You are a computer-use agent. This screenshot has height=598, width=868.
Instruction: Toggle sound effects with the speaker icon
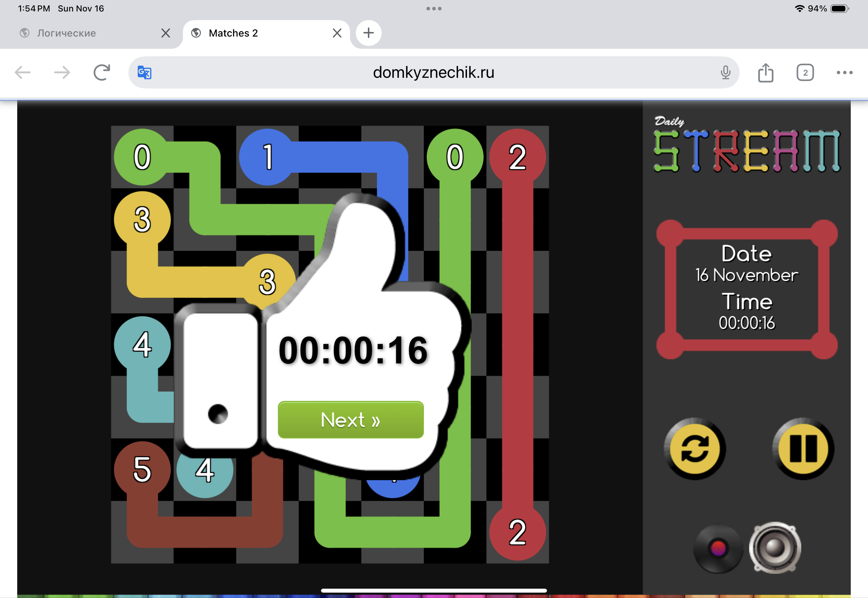point(775,547)
